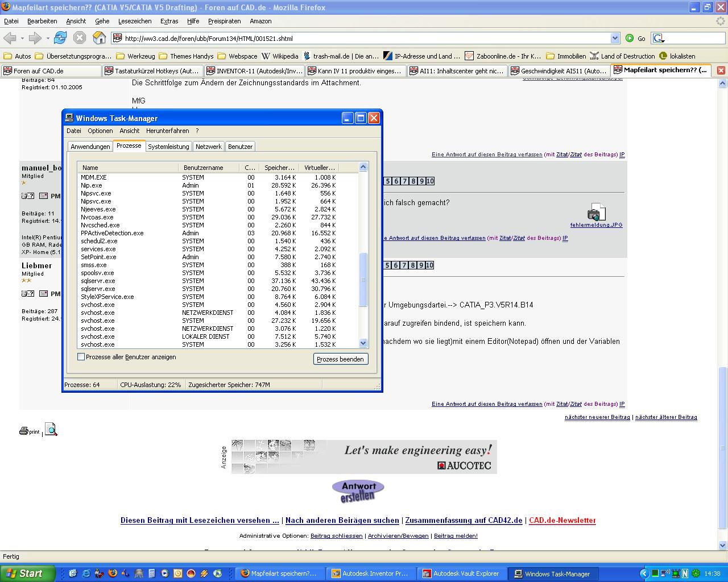Viewport: 728px width, 582px height.
Task: Click CAD.de-Newsletter link
Action: 562,520
